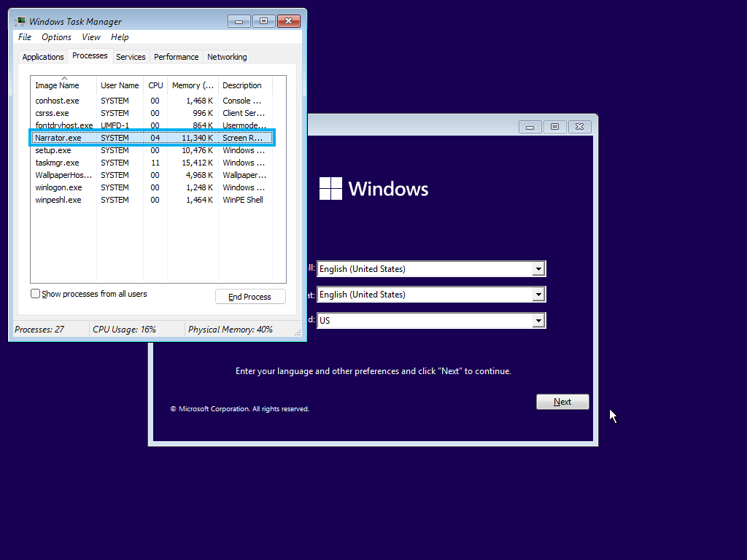Open the File menu
Screen dimensions: 747x560
coord(25,37)
